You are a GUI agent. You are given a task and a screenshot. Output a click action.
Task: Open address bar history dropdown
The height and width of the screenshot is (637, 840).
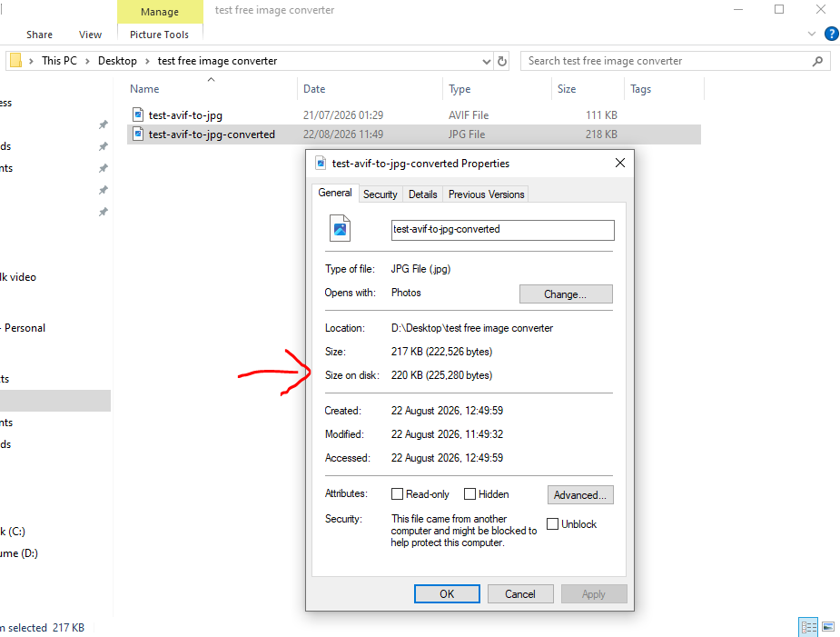487,61
